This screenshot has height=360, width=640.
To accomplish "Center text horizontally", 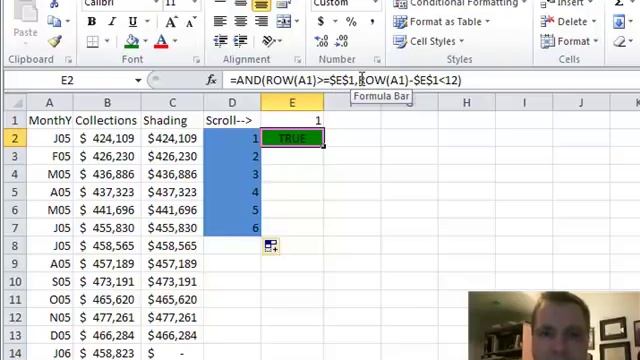I will [240, 21].
